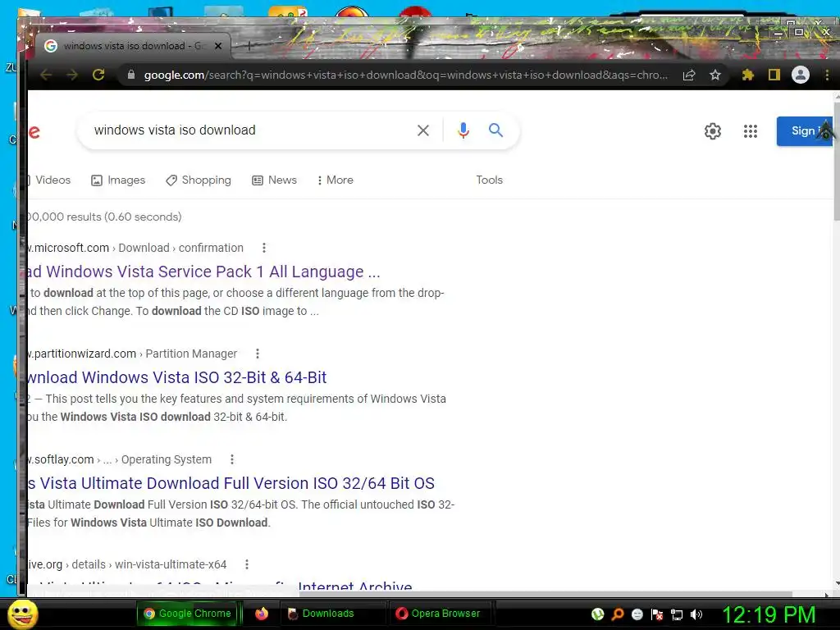The width and height of the screenshot is (840, 630).
Task: Switch to Opera Browser in taskbar
Action: 438,614
